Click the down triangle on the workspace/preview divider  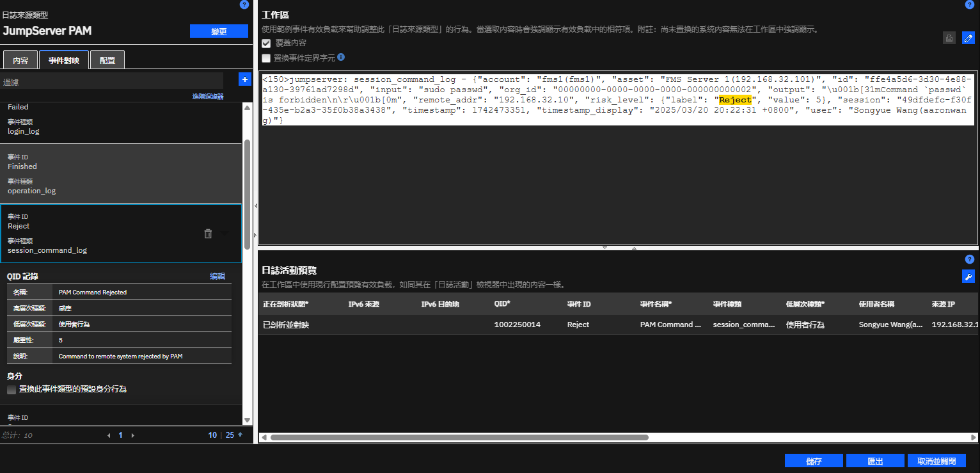pos(605,247)
